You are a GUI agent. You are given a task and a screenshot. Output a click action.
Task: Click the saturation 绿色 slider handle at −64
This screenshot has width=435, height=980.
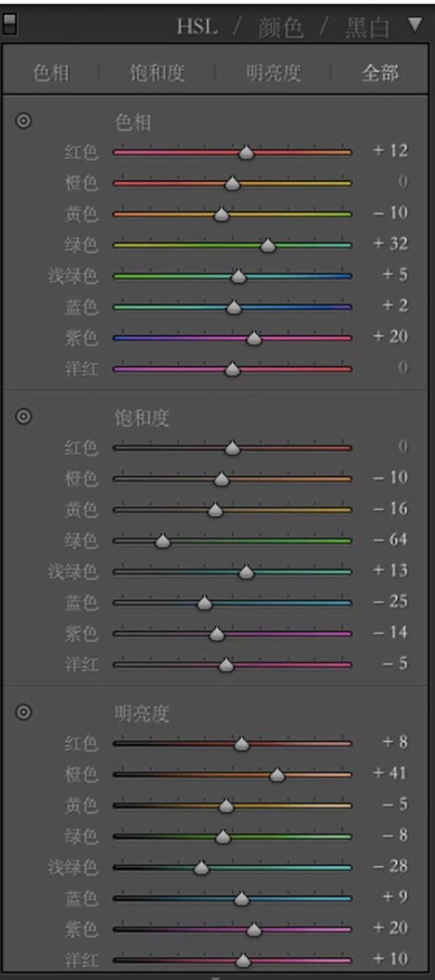point(162,541)
